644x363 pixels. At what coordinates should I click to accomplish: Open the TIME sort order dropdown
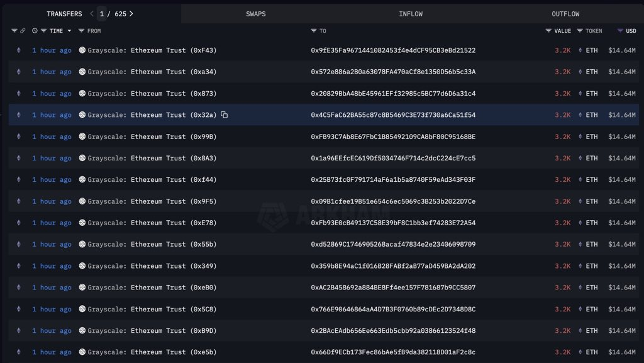69,30
